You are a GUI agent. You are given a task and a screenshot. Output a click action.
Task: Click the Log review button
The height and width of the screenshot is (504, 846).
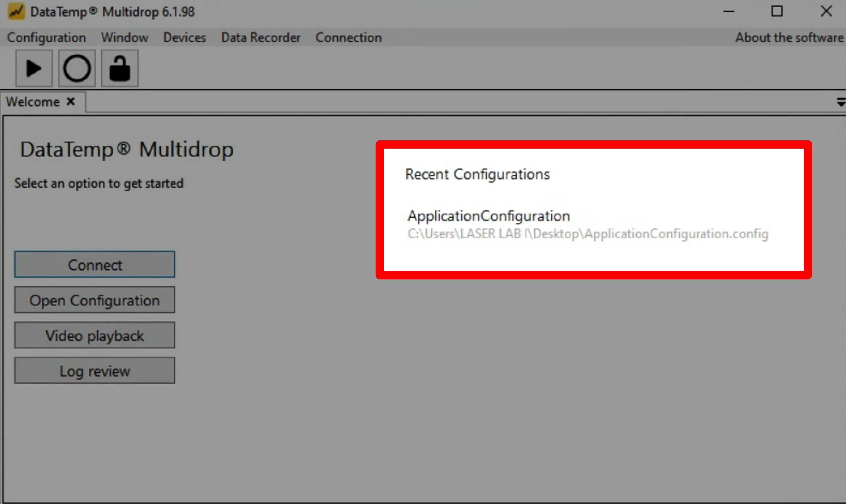point(95,371)
